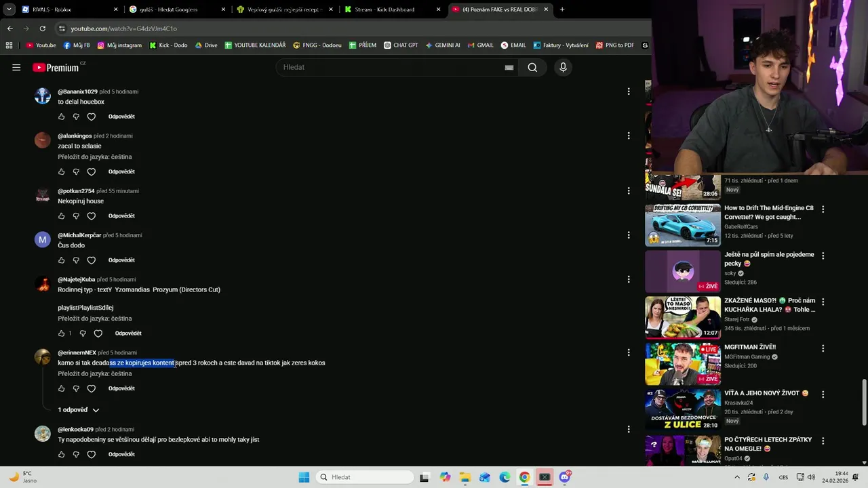Open the Můj instagram bookmark

pyautogui.click(x=119, y=45)
